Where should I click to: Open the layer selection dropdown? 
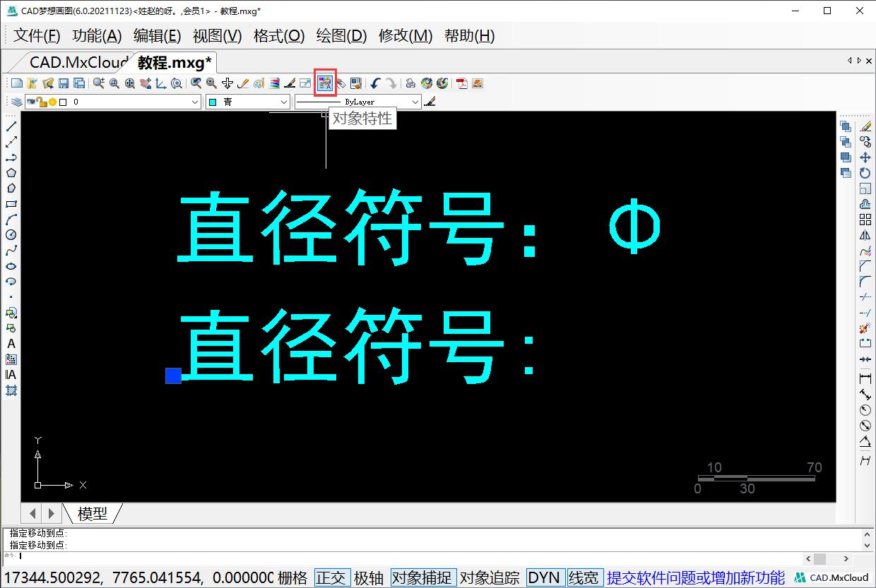196,101
